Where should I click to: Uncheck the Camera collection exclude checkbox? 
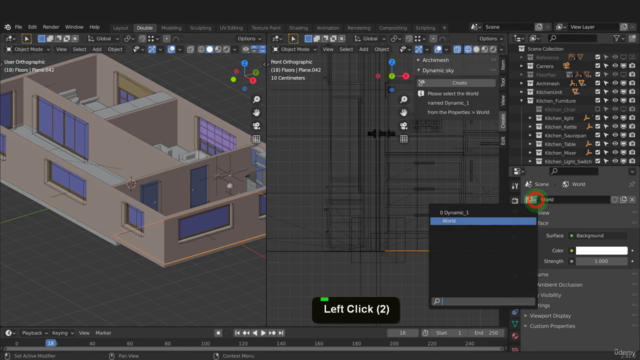click(598, 66)
